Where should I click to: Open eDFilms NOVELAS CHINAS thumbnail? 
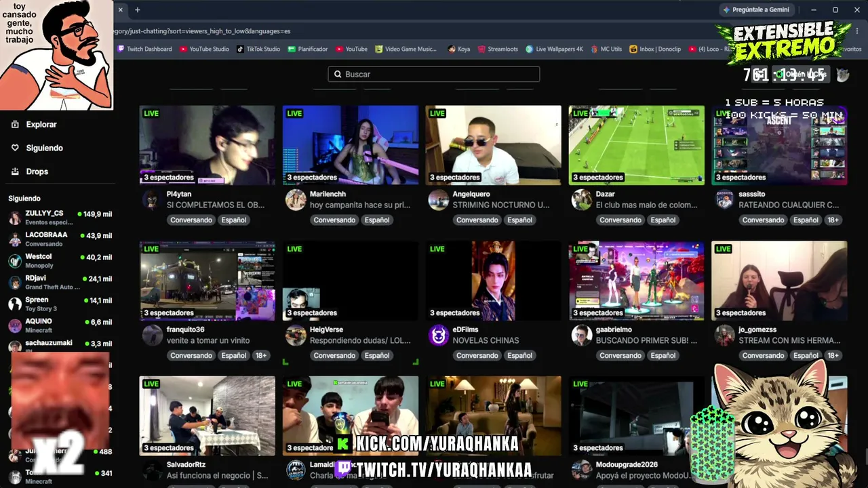point(494,281)
